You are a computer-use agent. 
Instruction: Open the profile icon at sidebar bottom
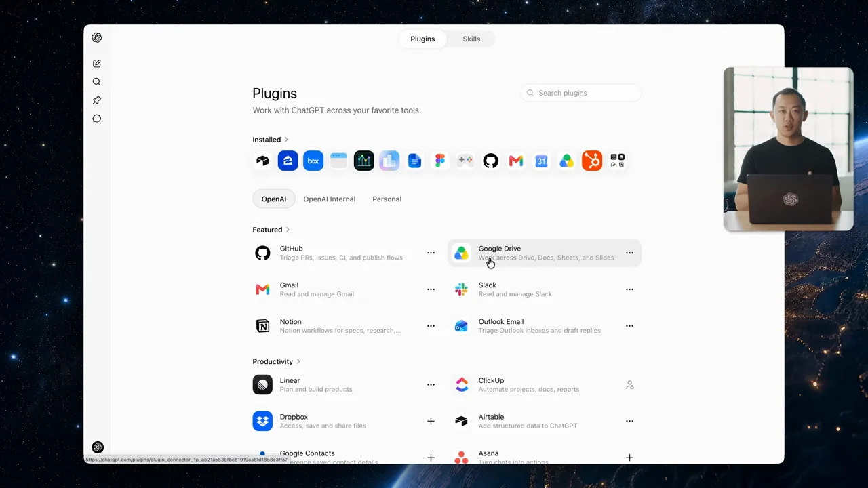[98, 447]
